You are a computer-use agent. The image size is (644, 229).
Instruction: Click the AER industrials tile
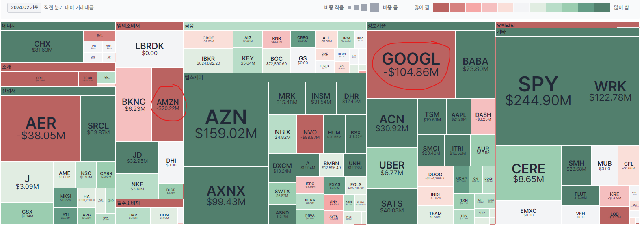tap(41, 128)
